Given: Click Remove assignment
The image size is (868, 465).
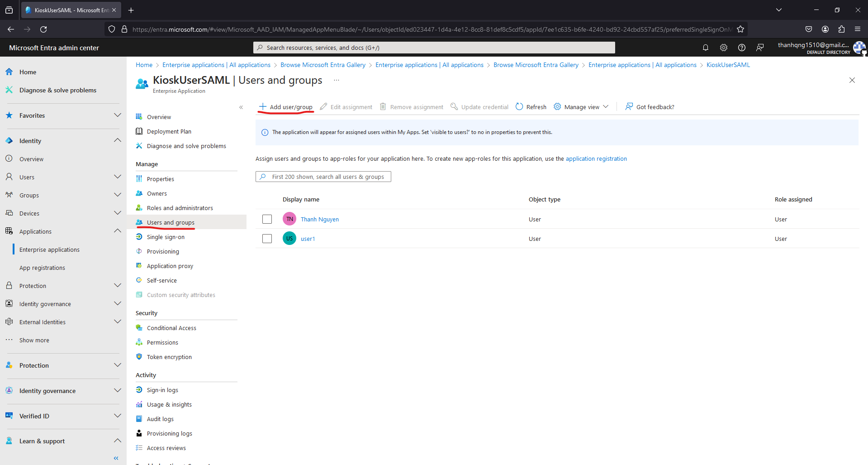Looking at the screenshot, I should (412, 107).
